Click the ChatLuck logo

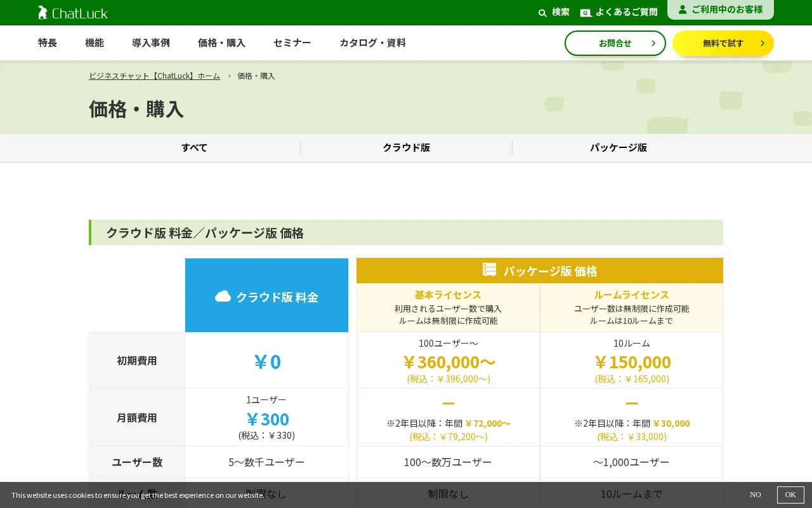(x=72, y=12)
